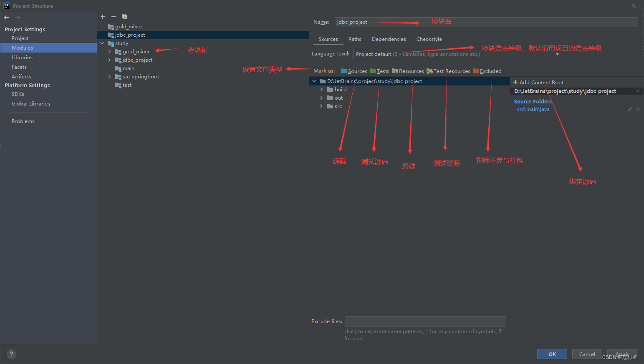
Task: Mark folder as Test Resources
Action: point(448,71)
